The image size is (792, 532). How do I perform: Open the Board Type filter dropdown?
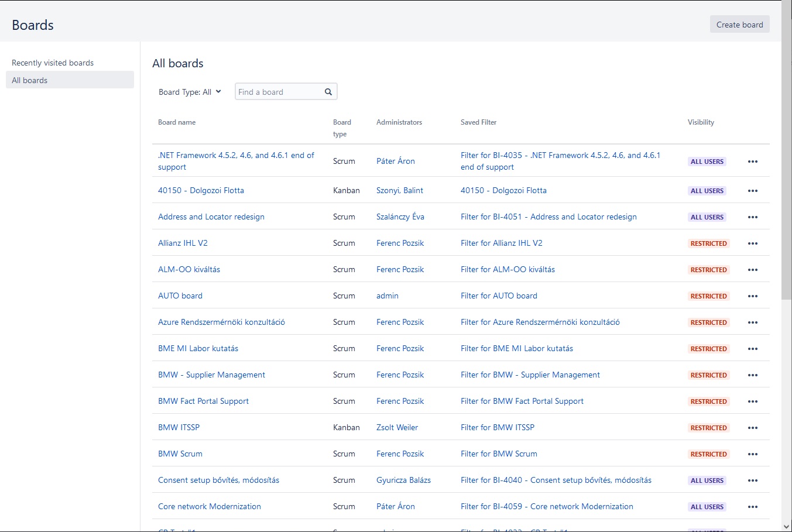point(189,91)
